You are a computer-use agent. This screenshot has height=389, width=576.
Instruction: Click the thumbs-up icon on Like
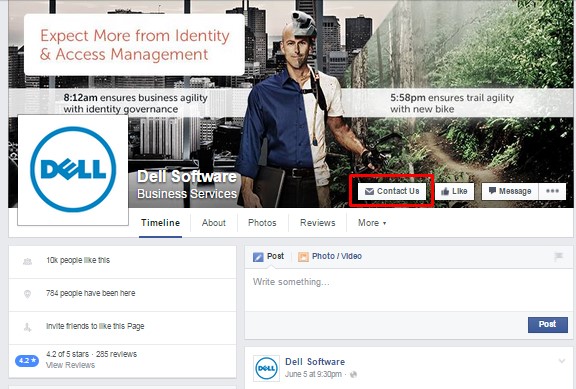pyautogui.click(x=445, y=191)
